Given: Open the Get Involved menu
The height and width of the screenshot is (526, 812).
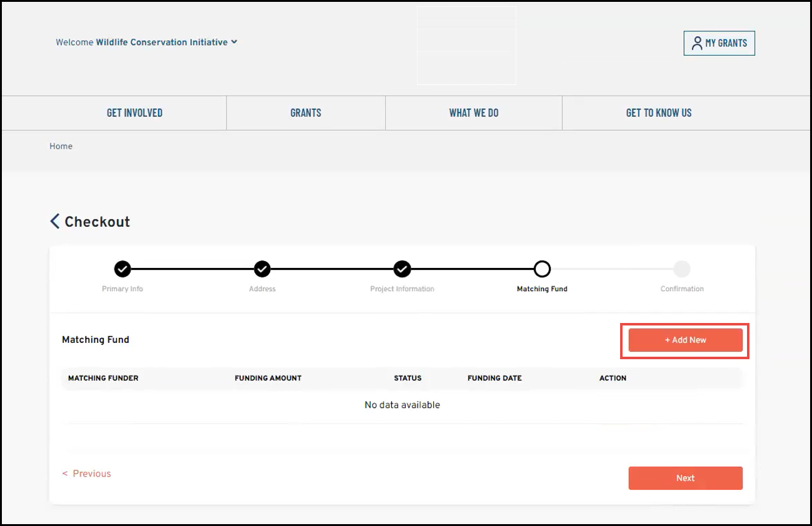Looking at the screenshot, I should tap(134, 113).
